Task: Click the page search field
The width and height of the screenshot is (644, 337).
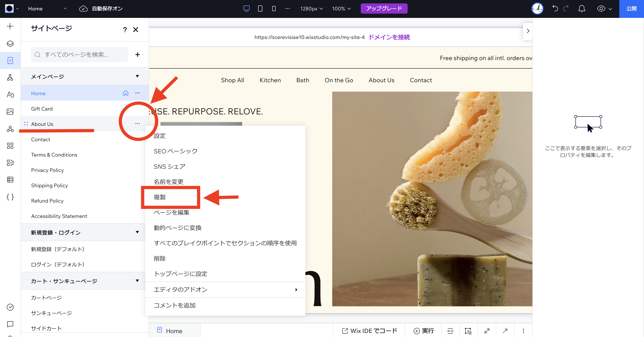Action: point(79,55)
